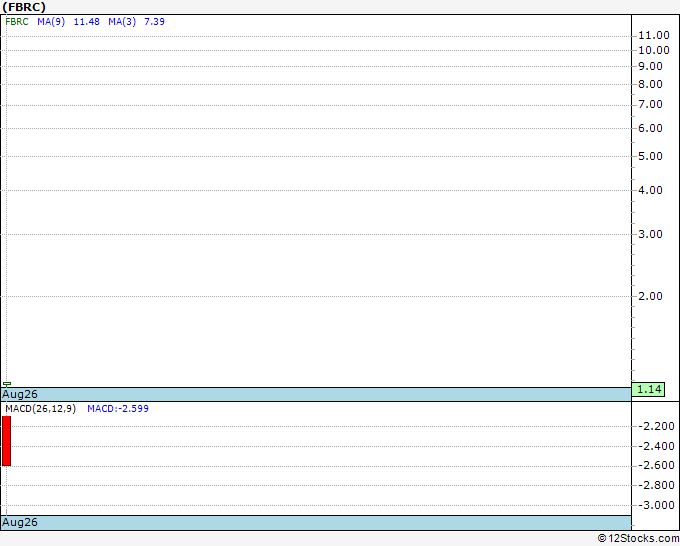
Task: Click the small green price candle
Action: 7,384
